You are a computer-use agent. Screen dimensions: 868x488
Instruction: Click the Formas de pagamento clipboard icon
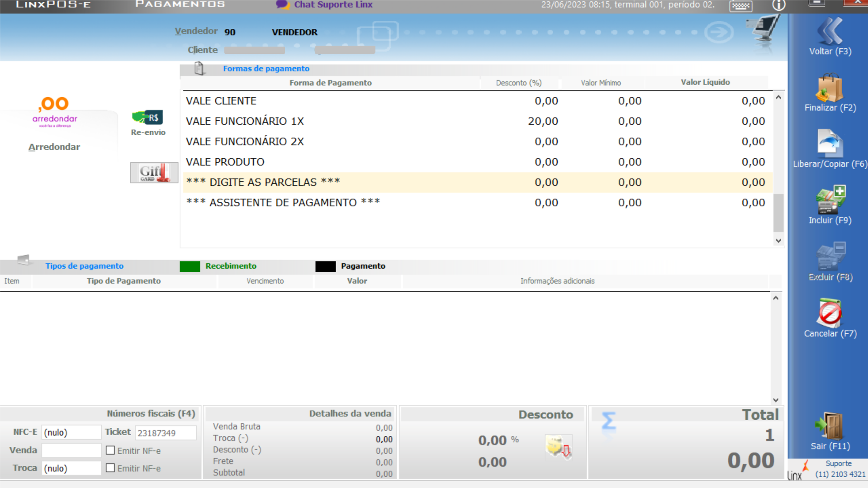click(199, 68)
